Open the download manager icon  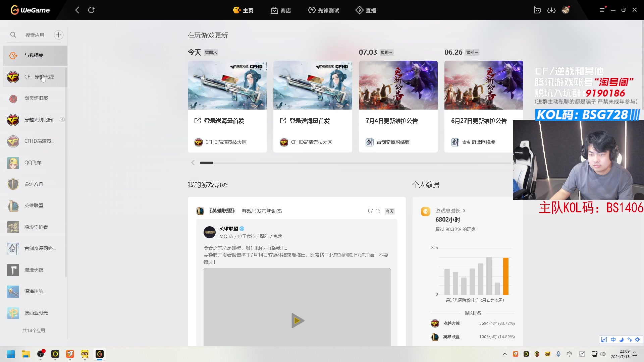click(551, 10)
